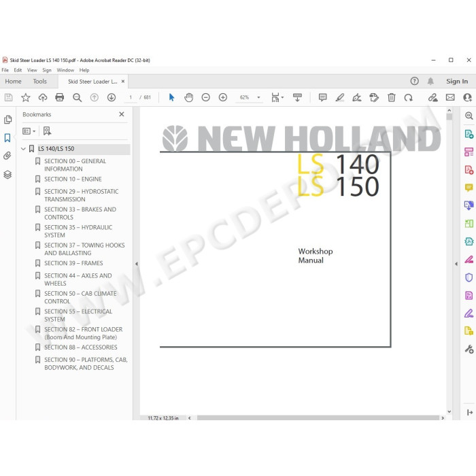Open bookmark SECTION 55 – ELECTRICAL SYSTEM

click(78, 315)
